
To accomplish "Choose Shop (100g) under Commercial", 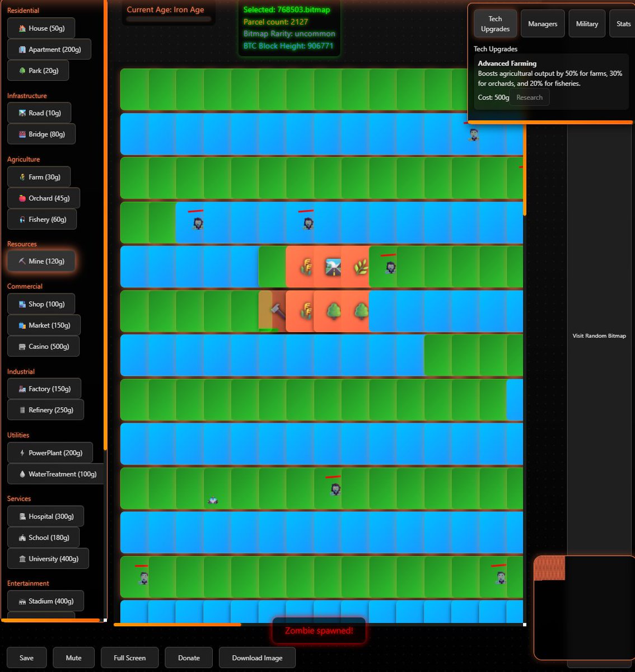I will coord(41,304).
